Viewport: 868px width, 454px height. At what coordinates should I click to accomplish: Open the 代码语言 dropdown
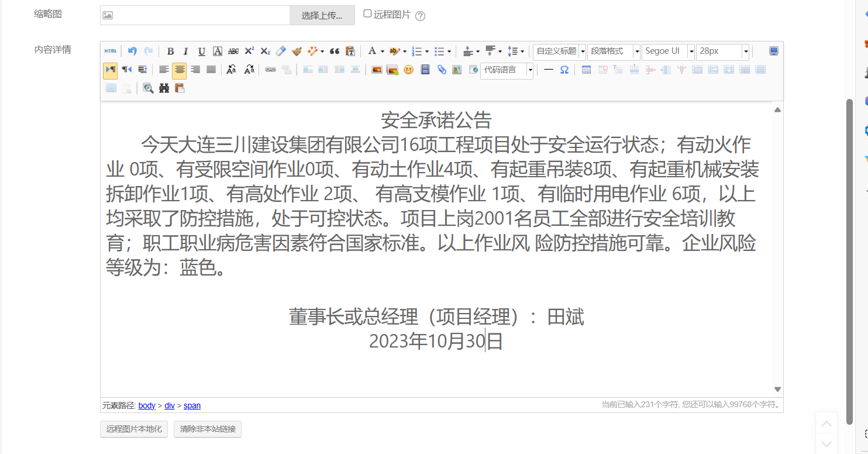click(507, 70)
